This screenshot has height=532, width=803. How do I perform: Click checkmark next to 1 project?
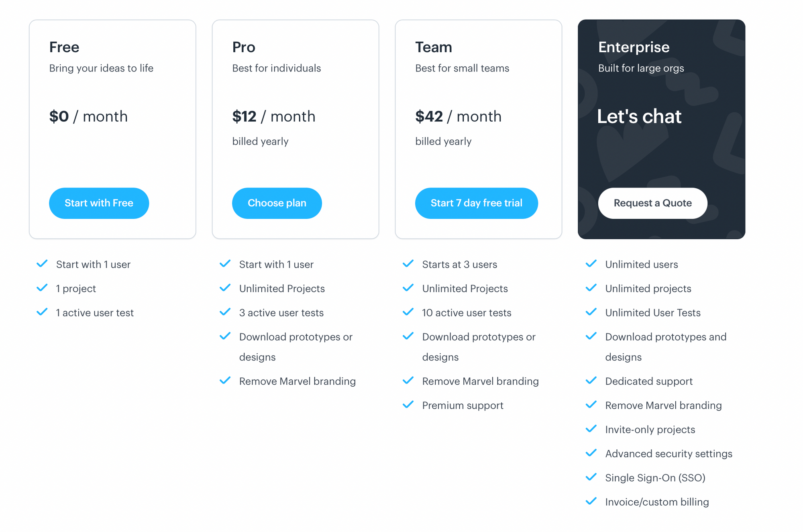42,288
